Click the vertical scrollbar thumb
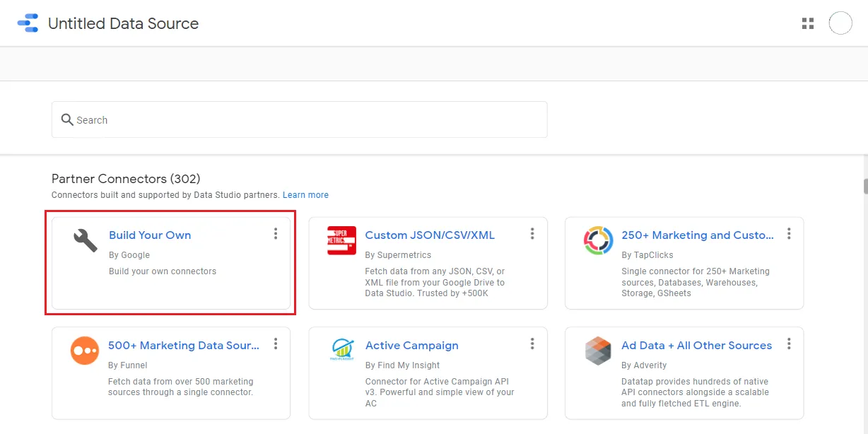 click(864, 187)
